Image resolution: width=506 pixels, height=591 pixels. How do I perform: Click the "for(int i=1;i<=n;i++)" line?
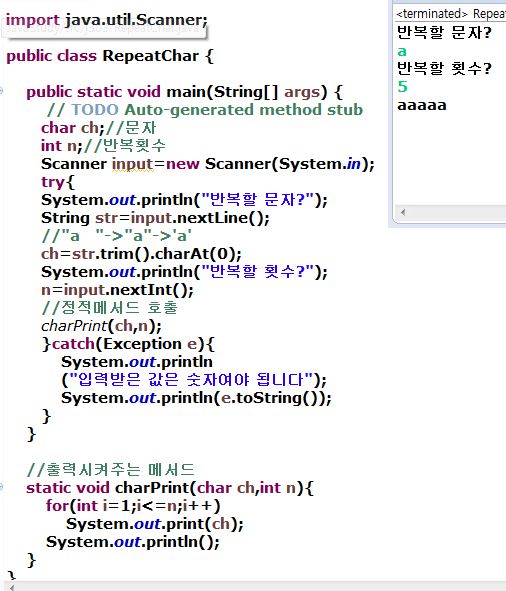tap(133, 506)
